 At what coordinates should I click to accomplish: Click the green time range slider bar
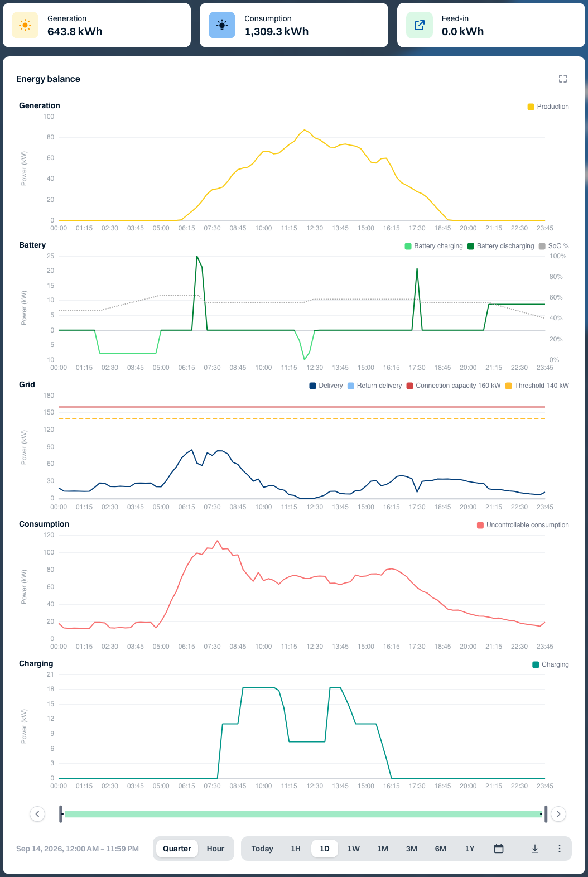pos(303,814)
